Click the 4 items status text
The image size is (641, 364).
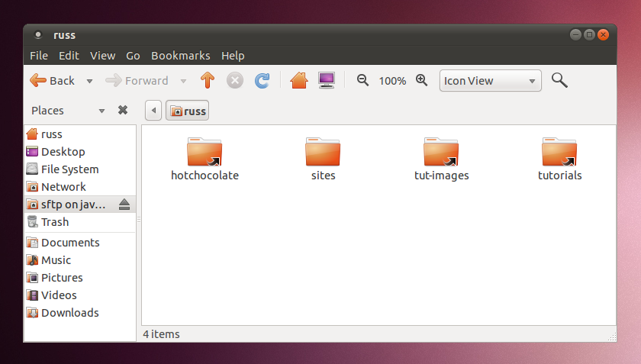[x=161, y=334]
